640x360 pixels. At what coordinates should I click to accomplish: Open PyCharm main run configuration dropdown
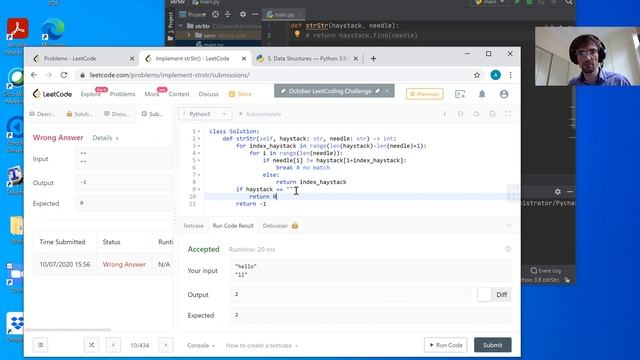point(490,2)
